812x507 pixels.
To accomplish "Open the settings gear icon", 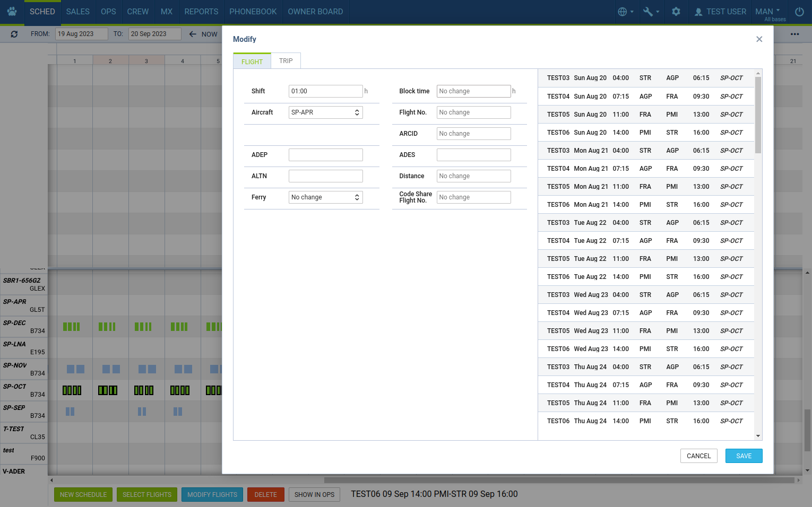I will [x=676, y=11].
